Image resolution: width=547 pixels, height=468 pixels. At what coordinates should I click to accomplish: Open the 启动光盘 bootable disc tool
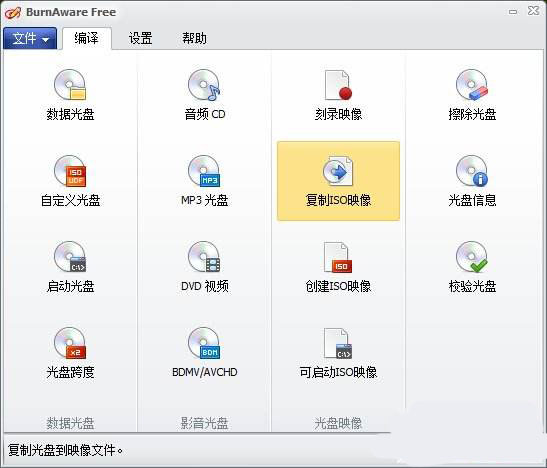[x=70, y=267]
